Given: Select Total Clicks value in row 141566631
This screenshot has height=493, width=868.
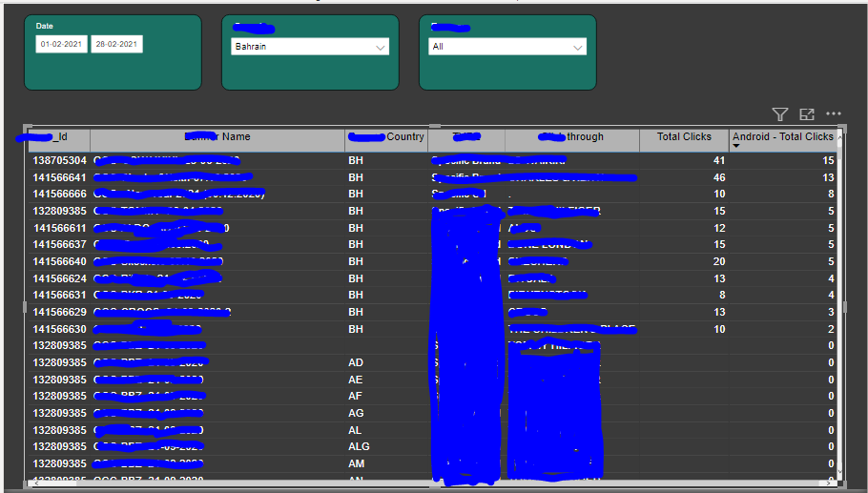Looking at the screenshot, I should [x=722, y=295].
